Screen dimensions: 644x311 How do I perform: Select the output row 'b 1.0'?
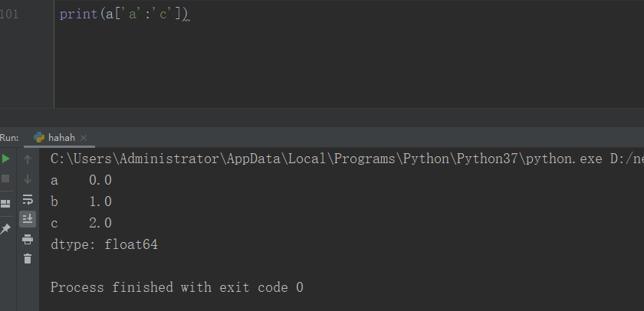pos(81,201)
